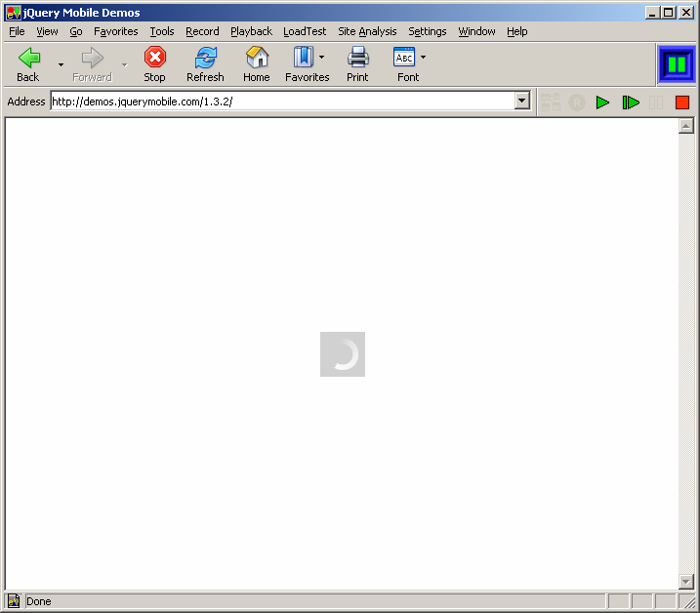Open the Forward history dropdown arrow
This screenshot has height=613, width=700.
point(125,65)
